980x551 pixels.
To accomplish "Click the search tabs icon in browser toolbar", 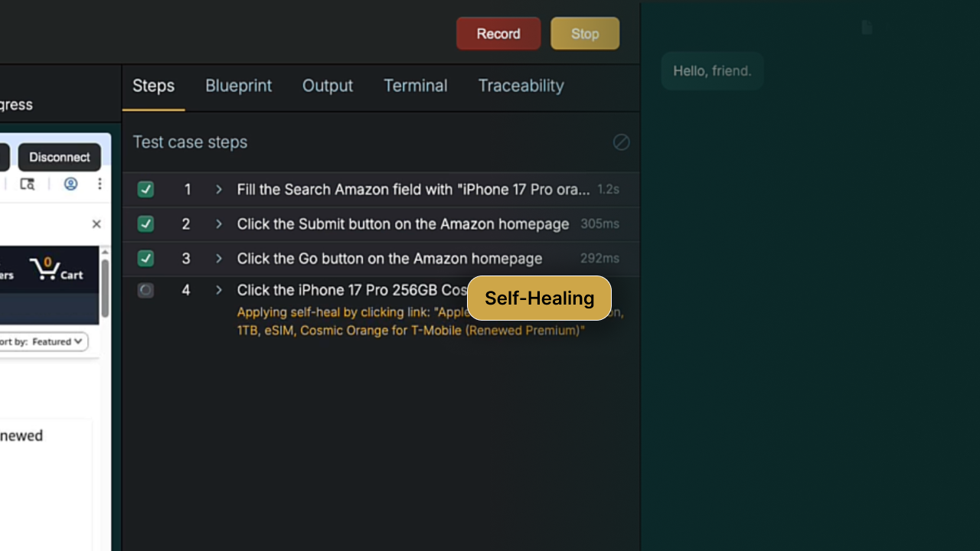I will point(28,184).
